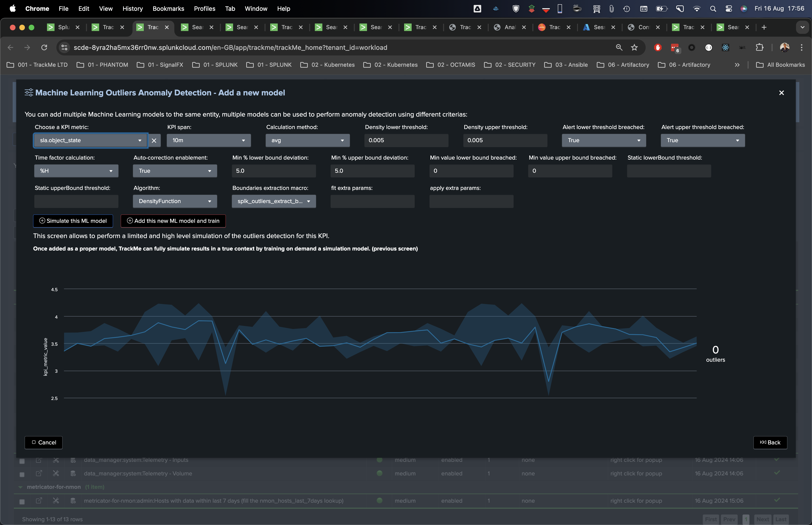The width and height of the screenshot is (812, 525).
Task: Open the KPI span 10m dropdown
Action: pos(209,141)
